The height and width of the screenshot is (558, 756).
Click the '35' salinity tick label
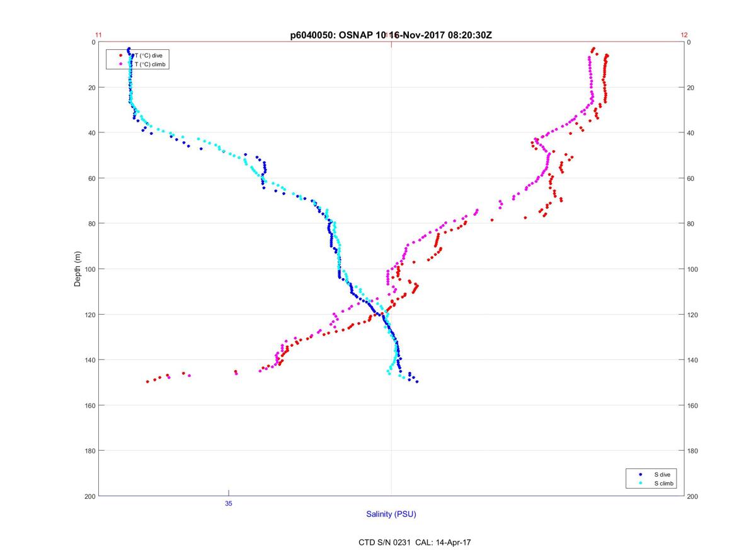tap(229, 503)
